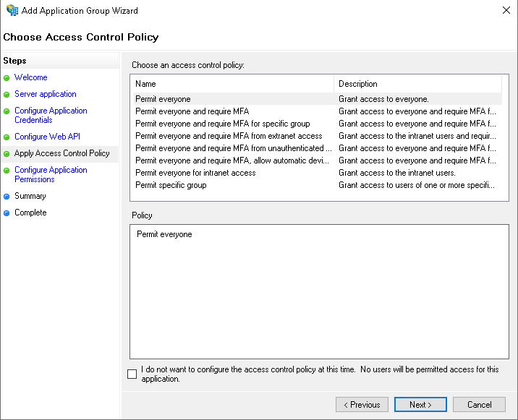Image resolution: width=518 pixels, height=420 pixels.
Task: Click green dot beside Configure Application Permissions
Action: coord(7,171)
